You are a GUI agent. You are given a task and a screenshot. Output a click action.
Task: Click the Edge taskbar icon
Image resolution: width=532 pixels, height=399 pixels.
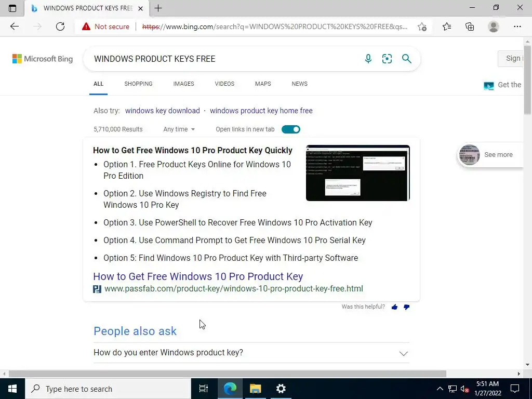(230, 389)
